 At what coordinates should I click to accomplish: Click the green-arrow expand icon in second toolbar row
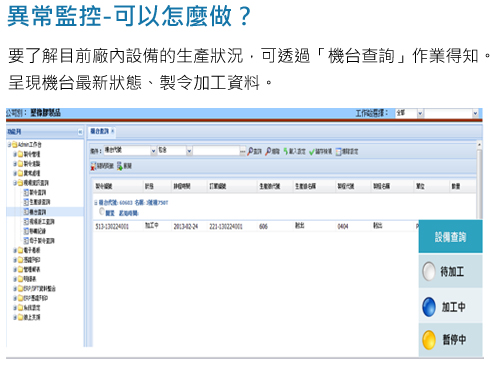(x=120, y=166)
